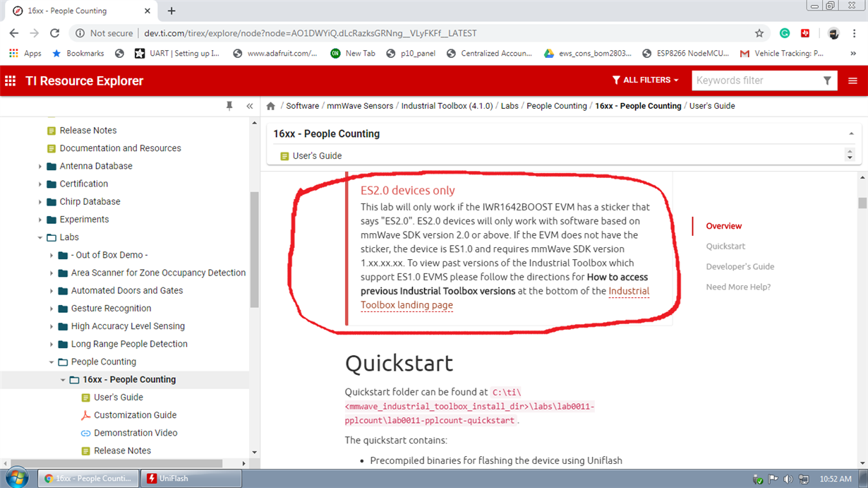Screen dimensions: 868x488
Task: Collapse the sidebar with double-chevron icon
Action: pos(250,106)
